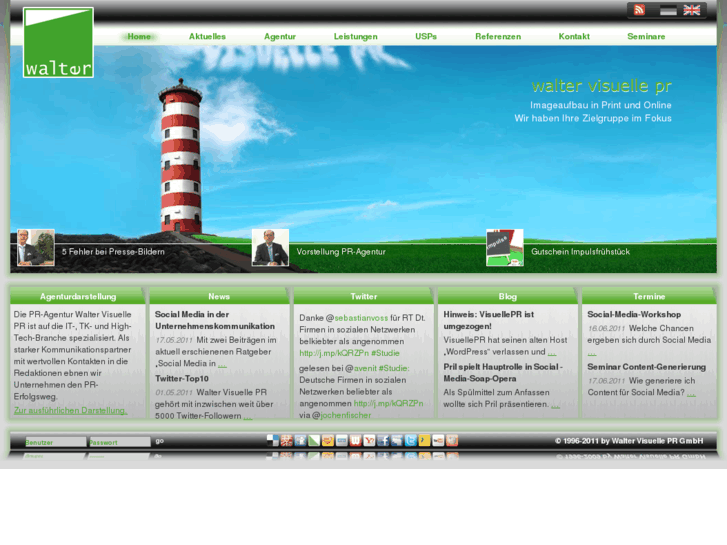Click the 'News' panel header
This screenshot has width=727, height=545.
219,296
